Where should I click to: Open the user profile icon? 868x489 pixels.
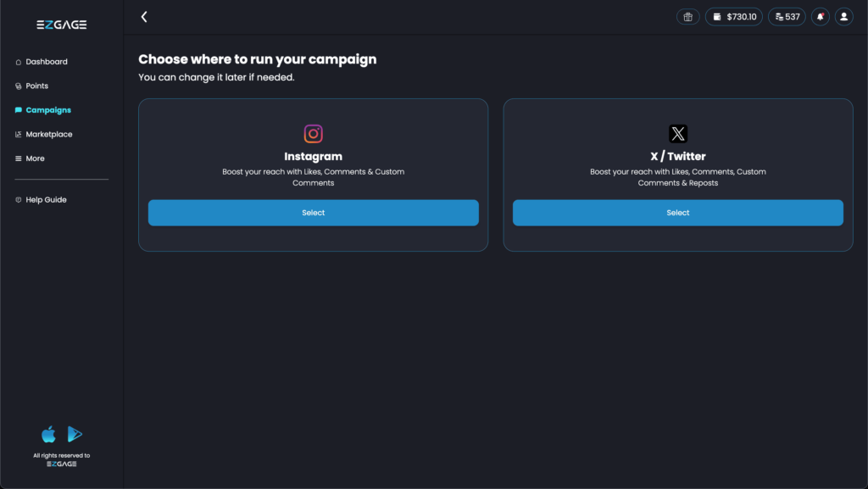click(x=843, y=17)
